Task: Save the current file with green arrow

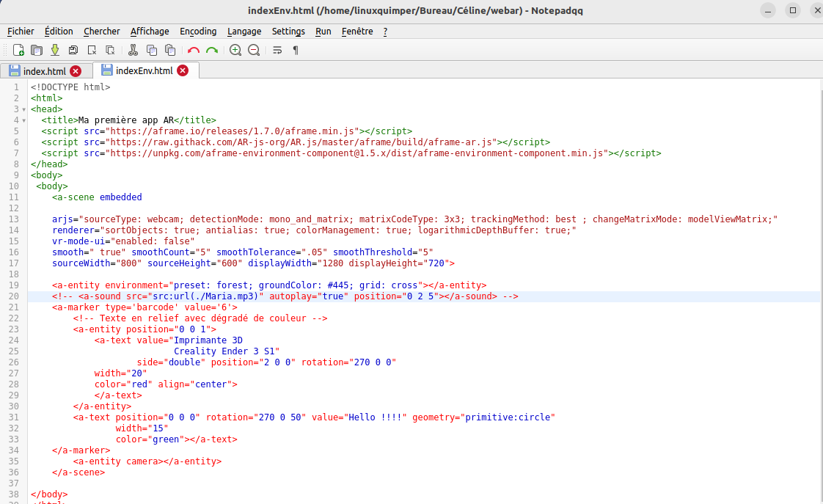Action: pos(55,51)
